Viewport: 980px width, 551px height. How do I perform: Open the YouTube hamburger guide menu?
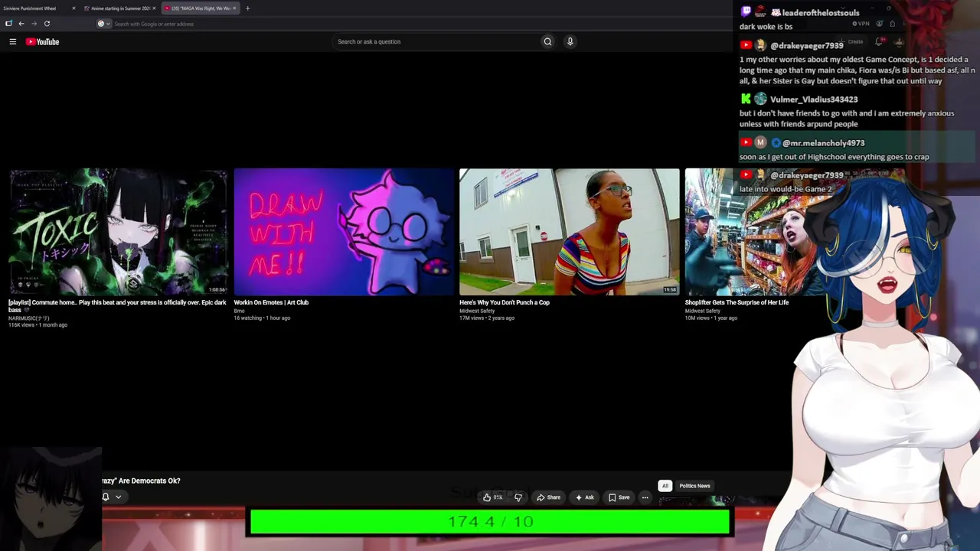tap(13, 41)
